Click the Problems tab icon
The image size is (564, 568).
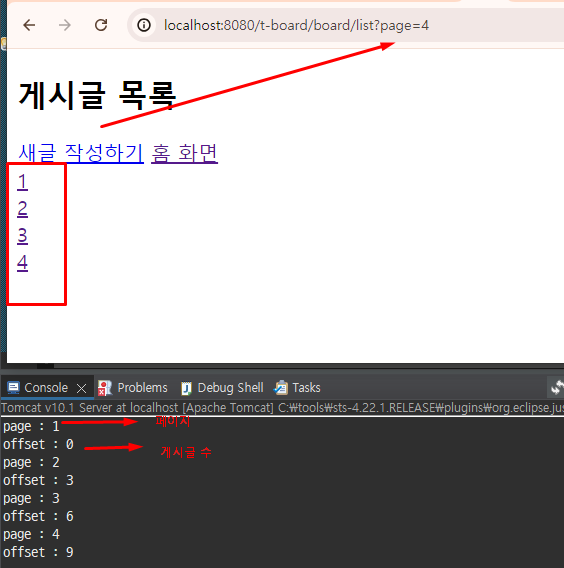pos(105,388)
